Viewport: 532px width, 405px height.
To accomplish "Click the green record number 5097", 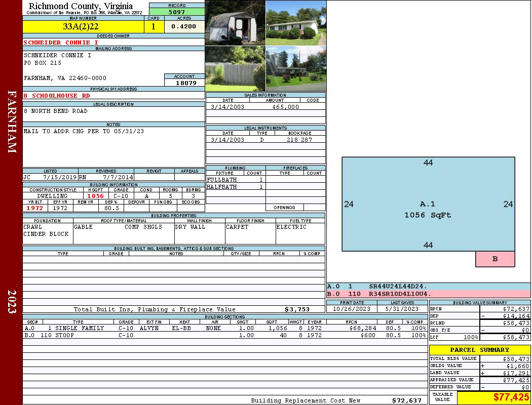I will [177, 11].
